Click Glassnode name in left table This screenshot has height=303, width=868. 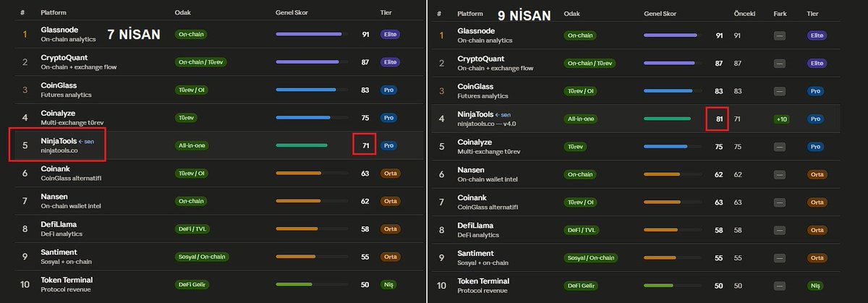[59, 30]
